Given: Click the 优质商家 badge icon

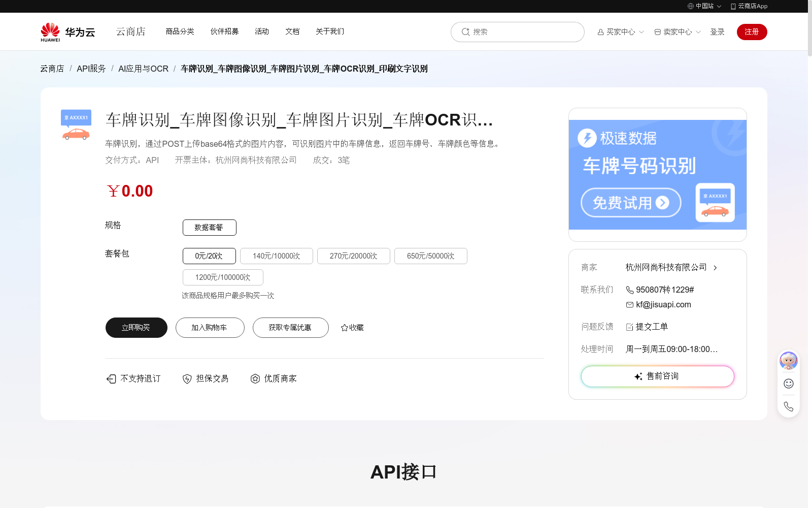Looking at the screenshot, I should point(255,379).
